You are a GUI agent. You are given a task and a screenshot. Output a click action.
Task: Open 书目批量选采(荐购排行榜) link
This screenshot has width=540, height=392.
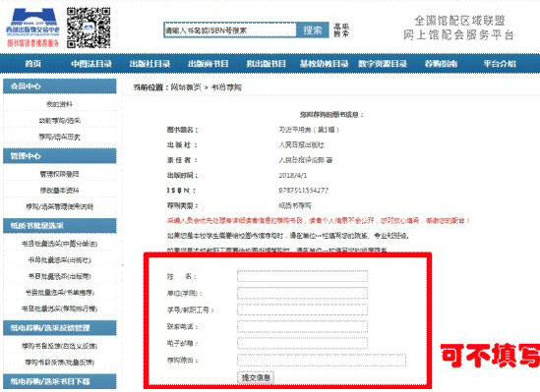(x=60, y=308)
